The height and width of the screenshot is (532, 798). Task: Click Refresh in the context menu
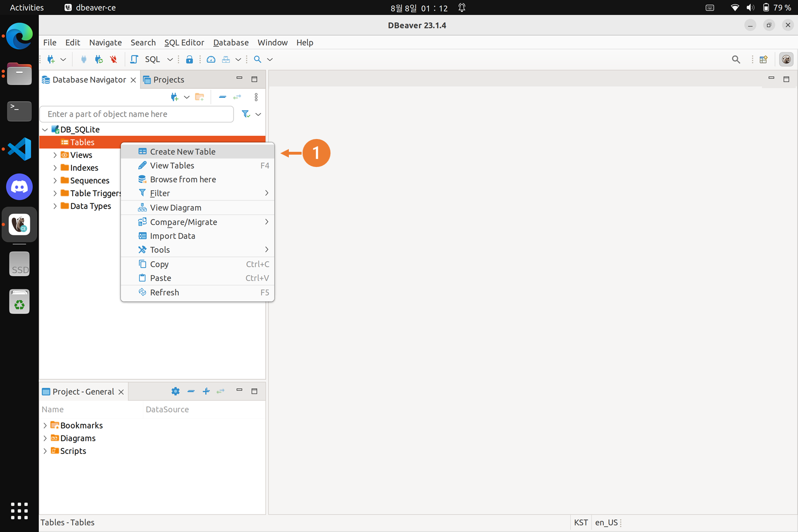point(198,292)
